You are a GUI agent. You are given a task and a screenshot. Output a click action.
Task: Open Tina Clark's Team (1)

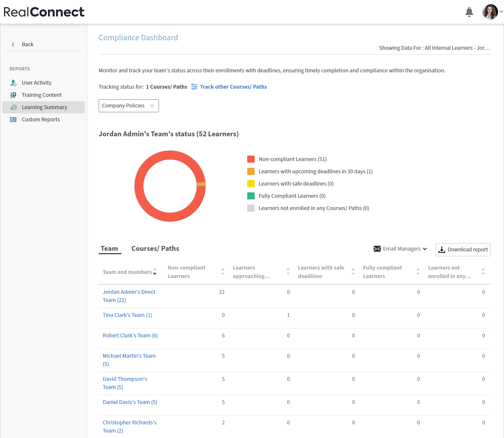[x=127, y=315]
